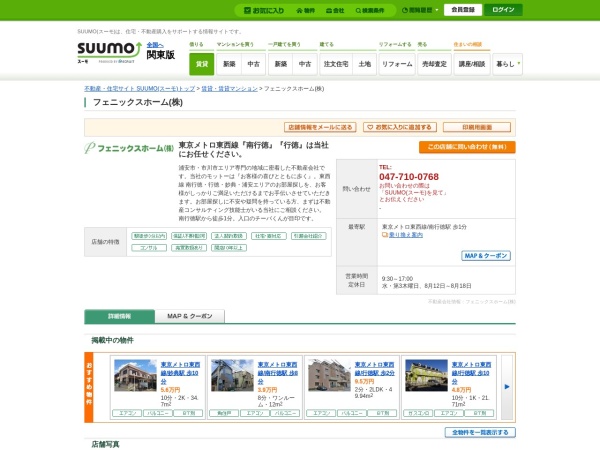Open the お気に入り favorites in the top bar
Image resolution: width=600 pixels, height=450 pixels.
[x=264, y=10]
